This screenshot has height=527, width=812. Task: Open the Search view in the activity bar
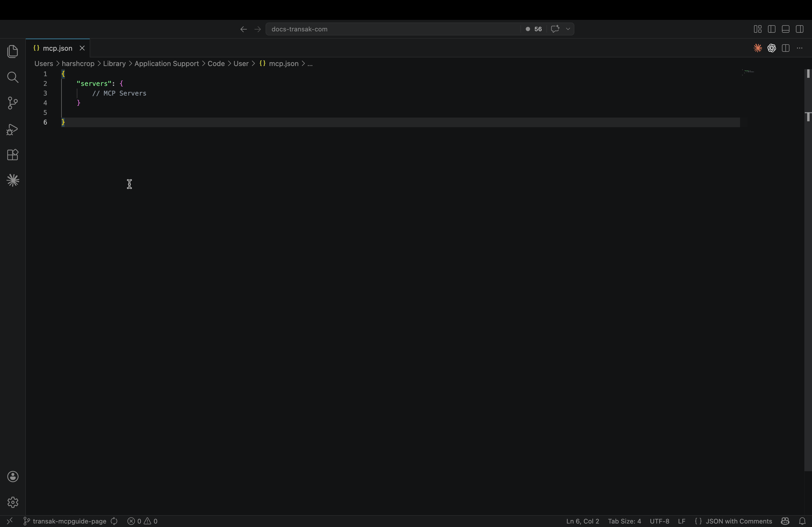tap(13, 77)
